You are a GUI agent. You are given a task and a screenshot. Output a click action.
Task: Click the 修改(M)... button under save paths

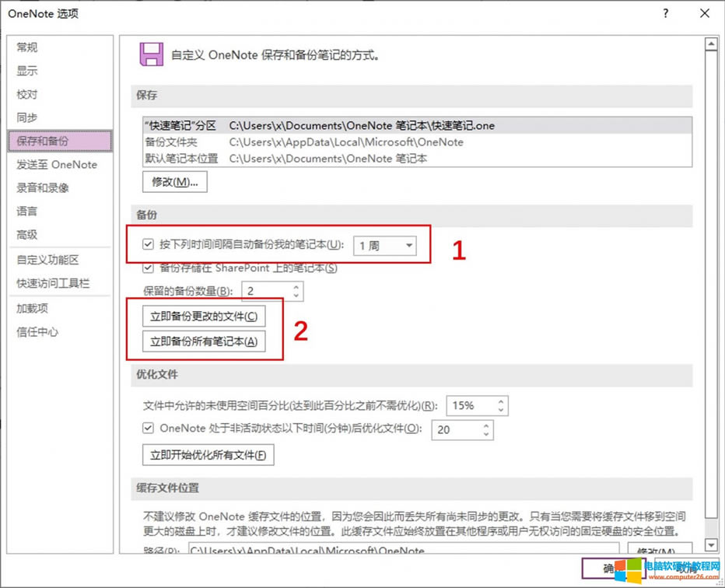point(174,182)
